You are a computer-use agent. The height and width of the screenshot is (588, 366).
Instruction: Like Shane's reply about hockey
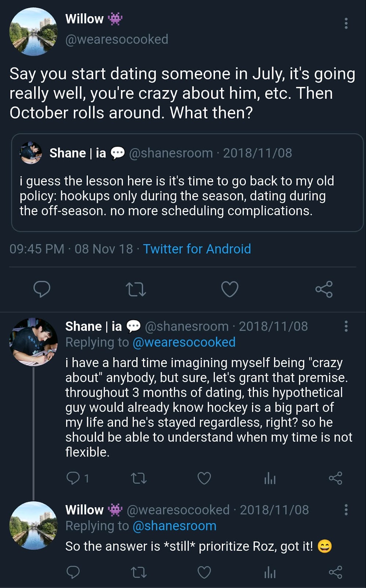(x=204, y=478)
